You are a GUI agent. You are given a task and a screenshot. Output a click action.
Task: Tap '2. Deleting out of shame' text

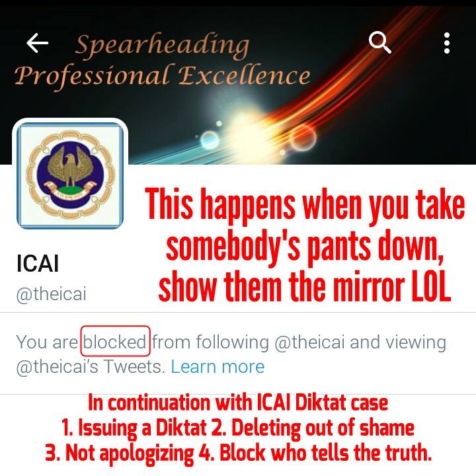tap(312, 428)
